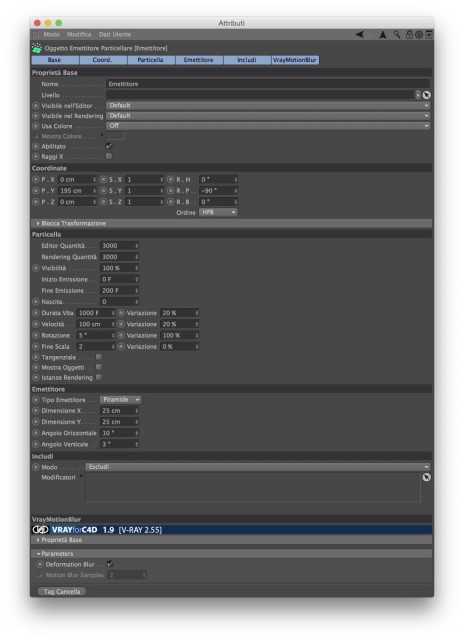Click keyframe dot beside Visibilità

[x=36, y=268]
